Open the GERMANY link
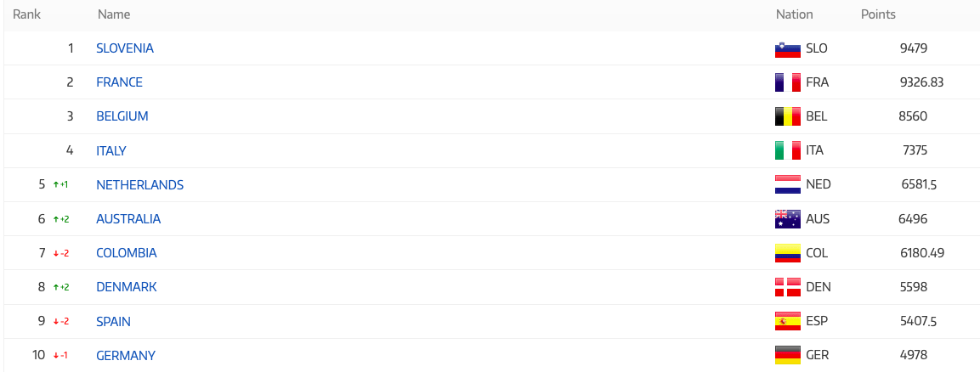 [126, 356]
